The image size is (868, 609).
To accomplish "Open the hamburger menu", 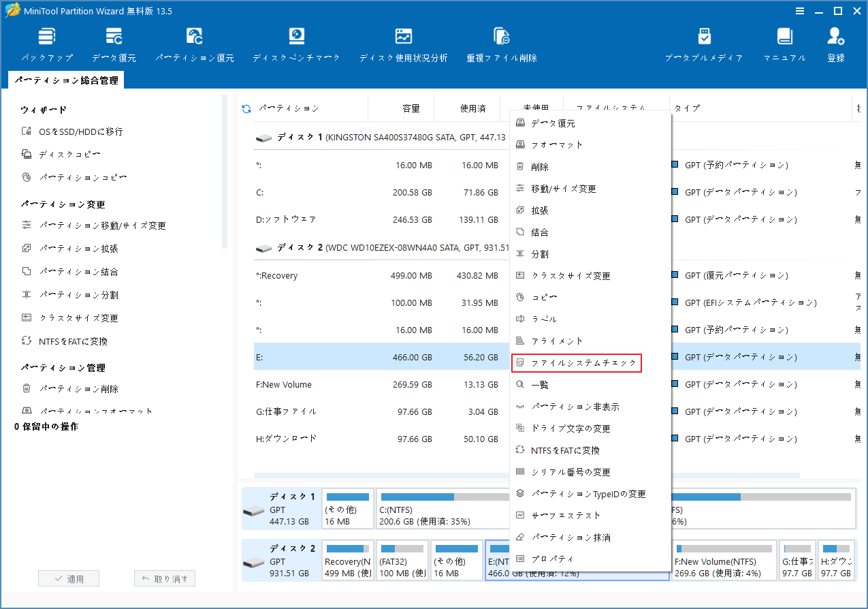I will (x=799, y=11).
